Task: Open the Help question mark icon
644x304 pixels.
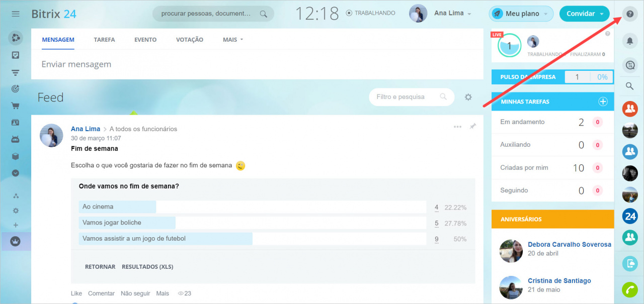Action: 629,14
